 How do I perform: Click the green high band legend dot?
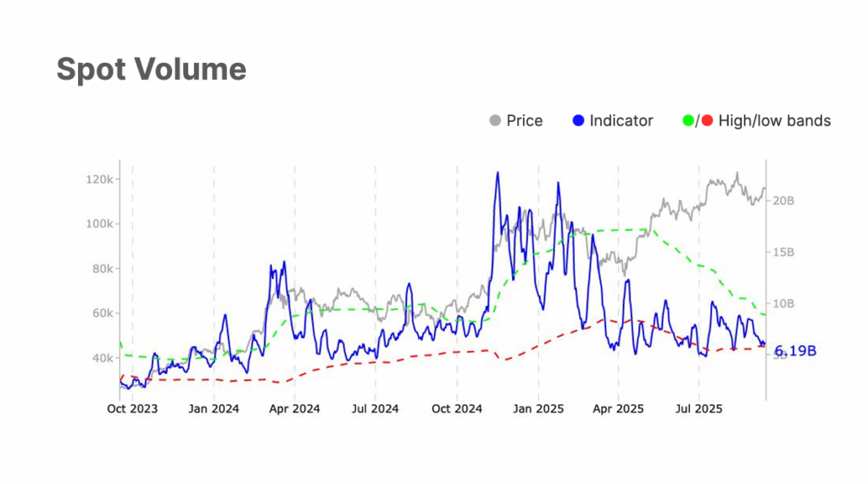coord(688,121)
